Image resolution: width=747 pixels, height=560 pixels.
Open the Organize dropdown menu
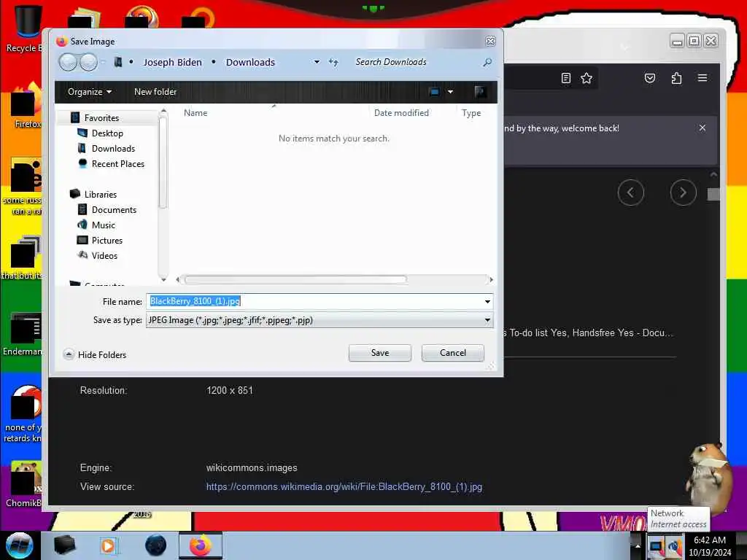90,91
